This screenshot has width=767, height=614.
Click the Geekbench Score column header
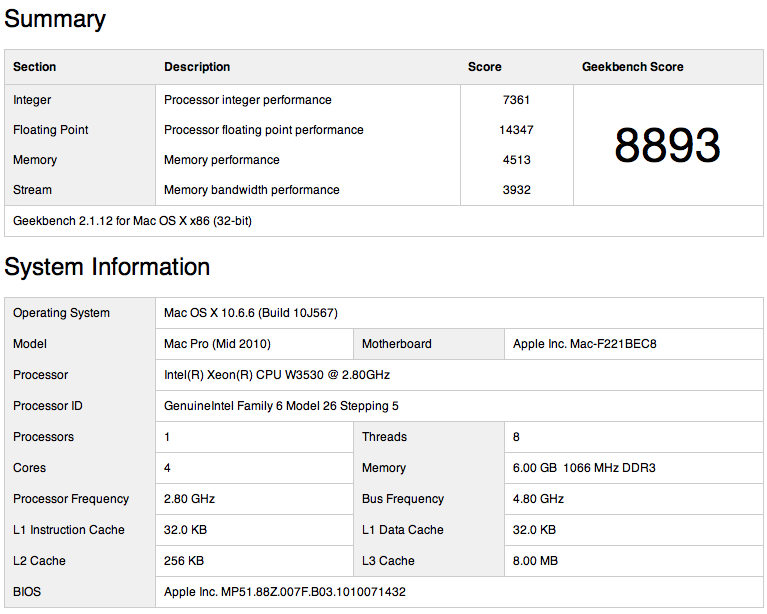pos(632,67)
